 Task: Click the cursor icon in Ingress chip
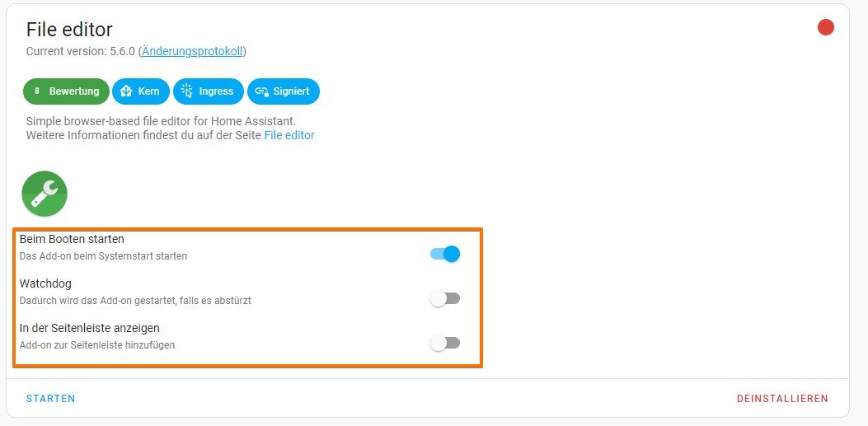[x=187, y=91]
